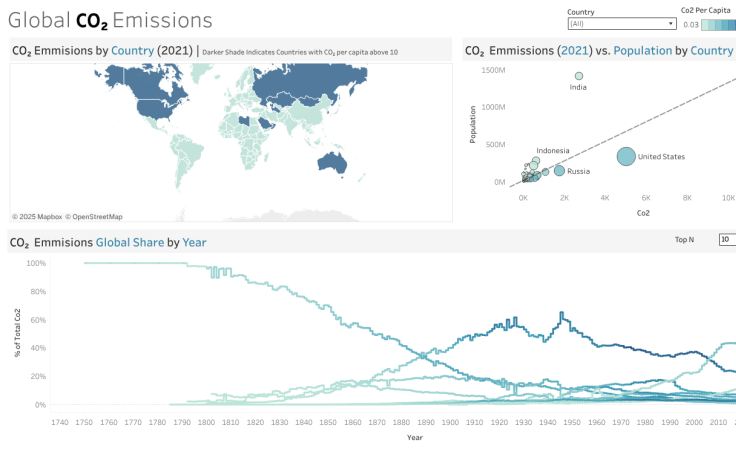Click the Indonesia bubble in scatter plot
Image resolution: width=736 pixels, height=454 pixels.
(x=536, y=161)
